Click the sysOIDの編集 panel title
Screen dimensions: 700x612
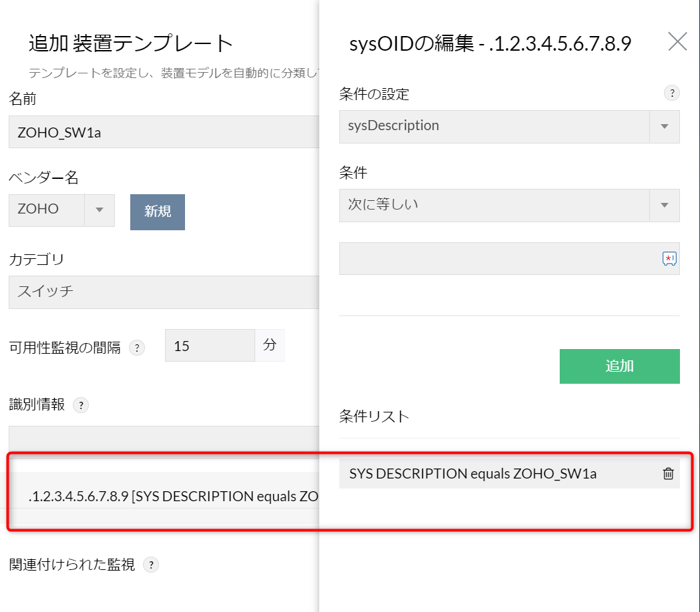490,43
